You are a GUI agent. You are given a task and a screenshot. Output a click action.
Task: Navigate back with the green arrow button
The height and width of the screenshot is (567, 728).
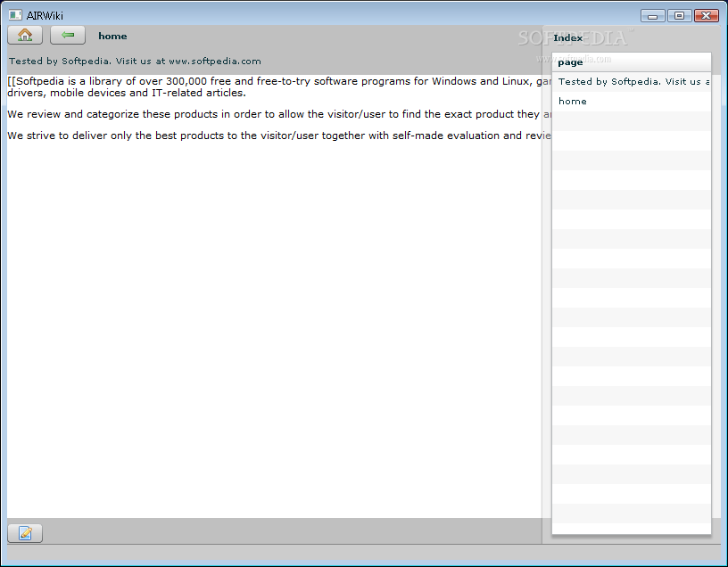(68, 36)
